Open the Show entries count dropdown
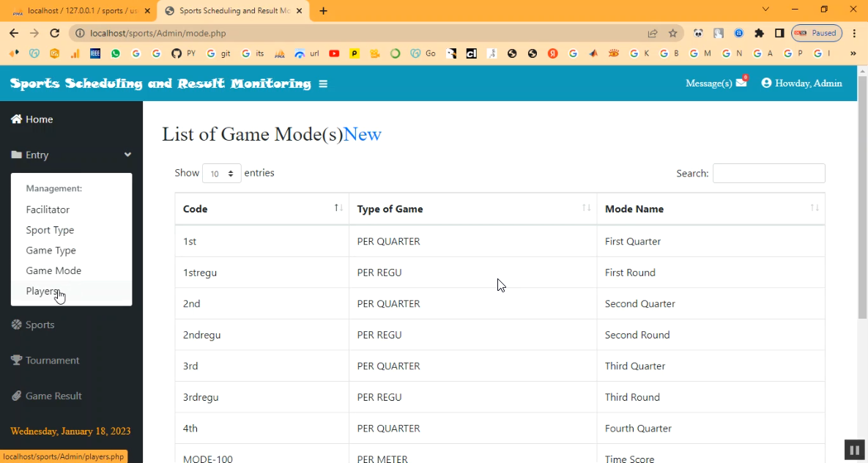868x463 pixels. 221,174
